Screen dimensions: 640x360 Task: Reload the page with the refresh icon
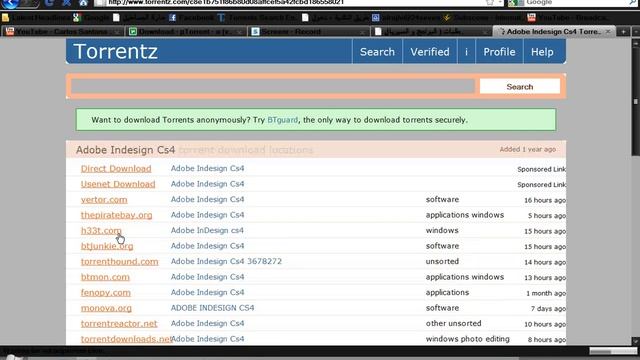[x=49, y=3]
